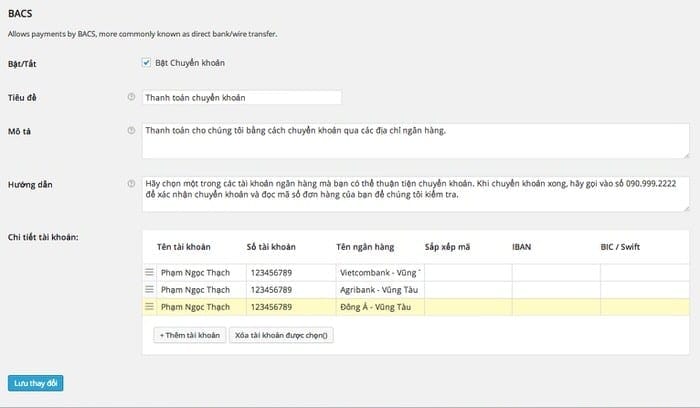Click the drag handle of the Vietcombank row
This screenshot has width=700, height=408.
click(x=150, y=272)
